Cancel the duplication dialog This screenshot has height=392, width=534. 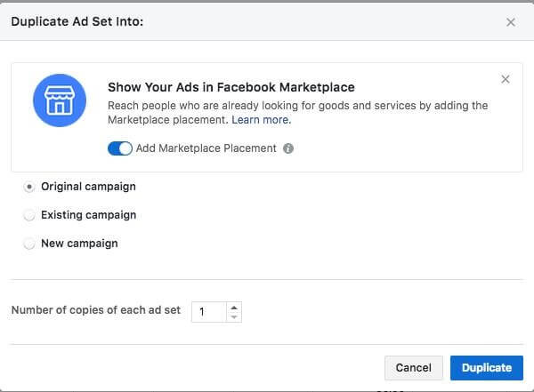pos(414,368)
